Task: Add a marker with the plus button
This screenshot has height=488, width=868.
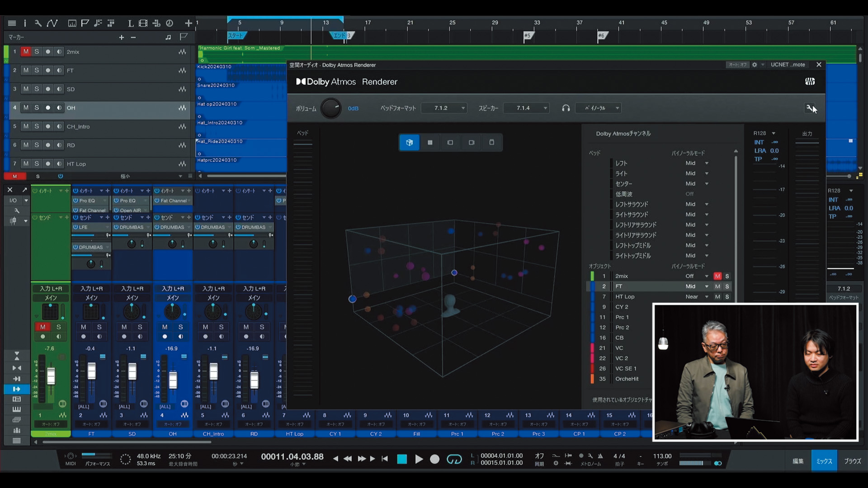Action: click(121, 38)
